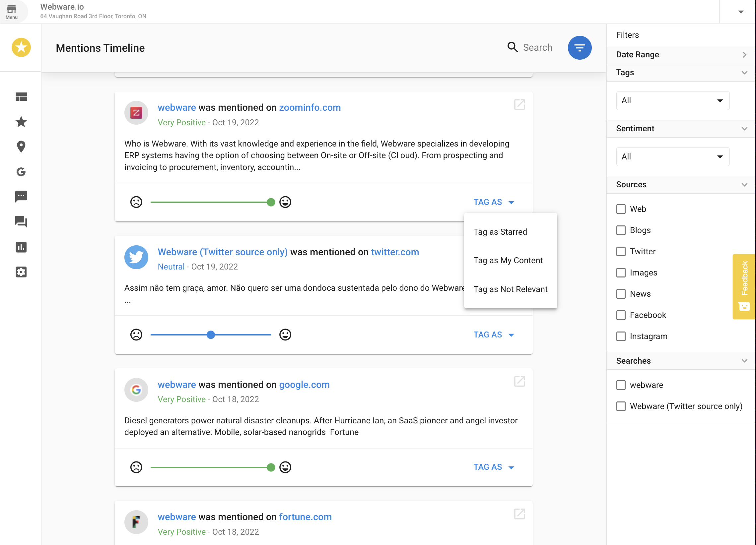Enable the Instagram source checkbox
Image resolution: width=756 pixels, height=545 pixels.
tap(621, 336)
